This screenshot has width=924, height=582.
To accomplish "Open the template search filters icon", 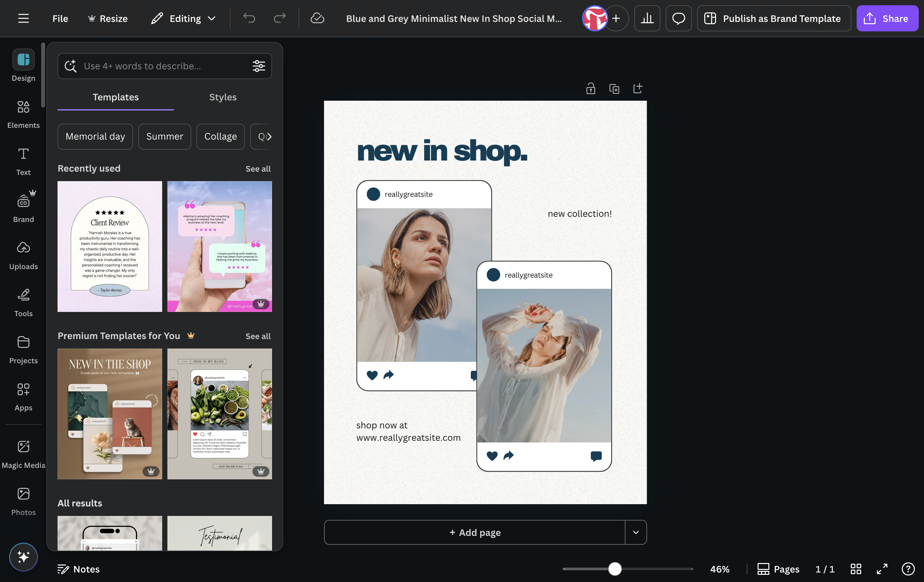I will pyautogui.click(x=259, y=66).
